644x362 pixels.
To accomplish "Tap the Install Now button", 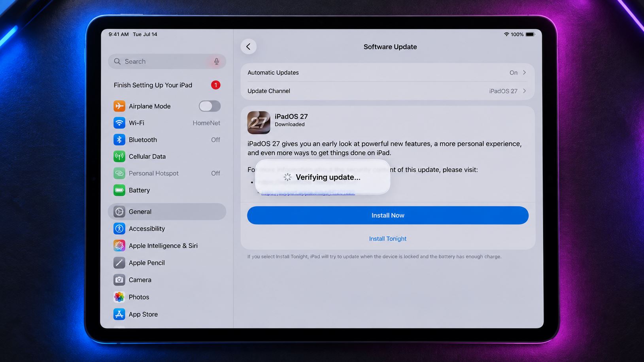I will [x=387, y=215].
